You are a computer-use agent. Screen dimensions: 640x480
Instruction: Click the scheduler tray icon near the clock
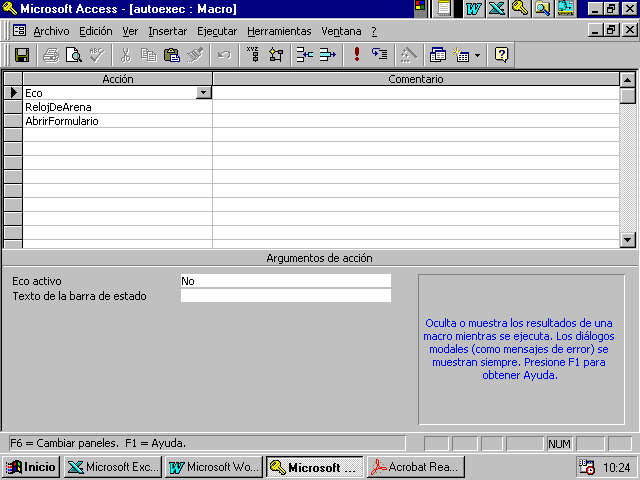[586, 467]
